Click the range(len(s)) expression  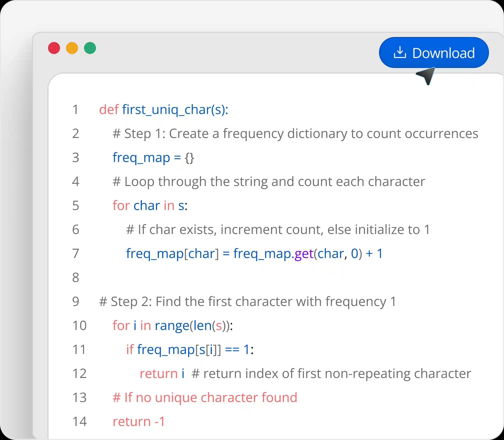click(x=193, y=325)
